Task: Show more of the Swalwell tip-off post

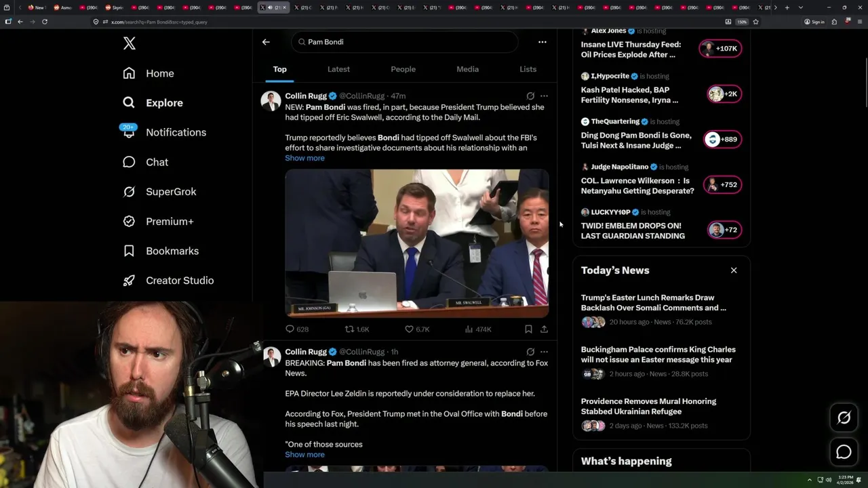Action: (304, 158)
